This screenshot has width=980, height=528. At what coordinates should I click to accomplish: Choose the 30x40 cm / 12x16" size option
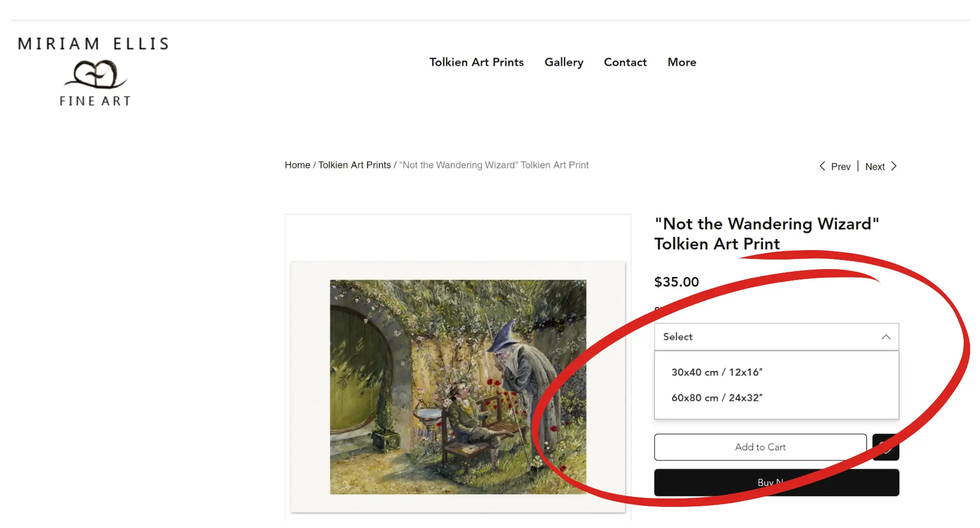(x=717, y=372)
